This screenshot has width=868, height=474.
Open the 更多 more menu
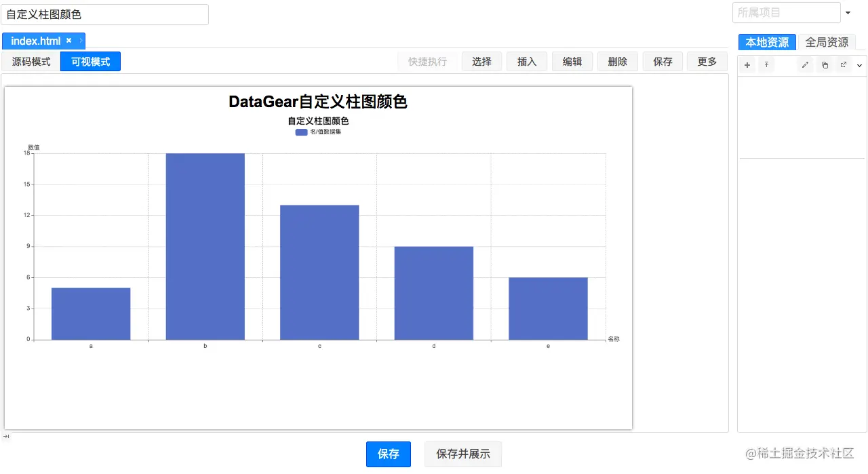pyautogui.click(x=707, y=62)
